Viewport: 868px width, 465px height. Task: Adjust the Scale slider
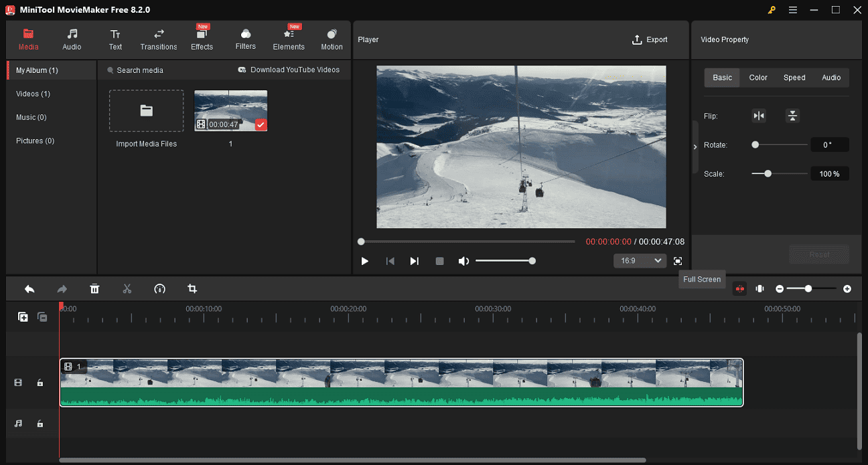pyautogui.click(x=780, y=173)
